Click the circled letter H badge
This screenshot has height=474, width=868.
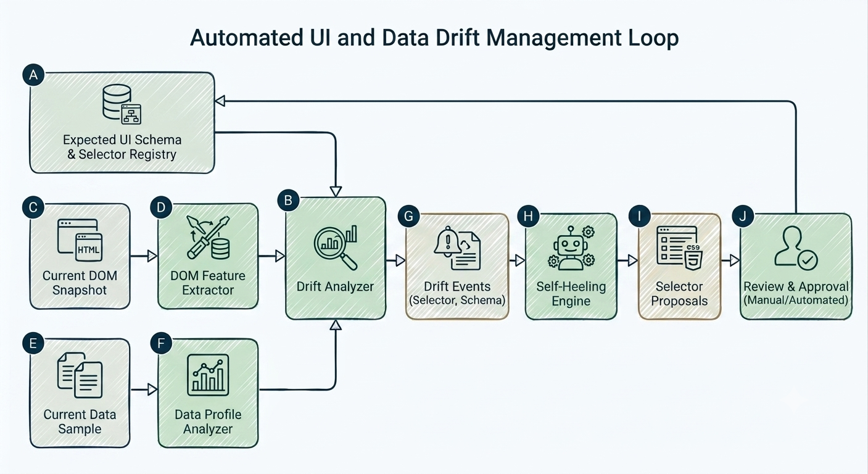pyautogui.click(x=527, y=217)
